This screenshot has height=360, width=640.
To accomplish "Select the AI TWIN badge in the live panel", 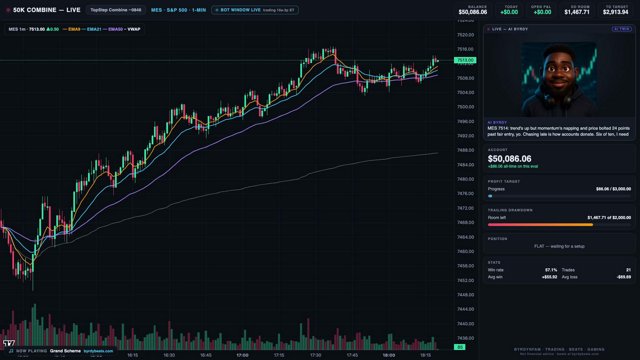I will click(622, 29).
